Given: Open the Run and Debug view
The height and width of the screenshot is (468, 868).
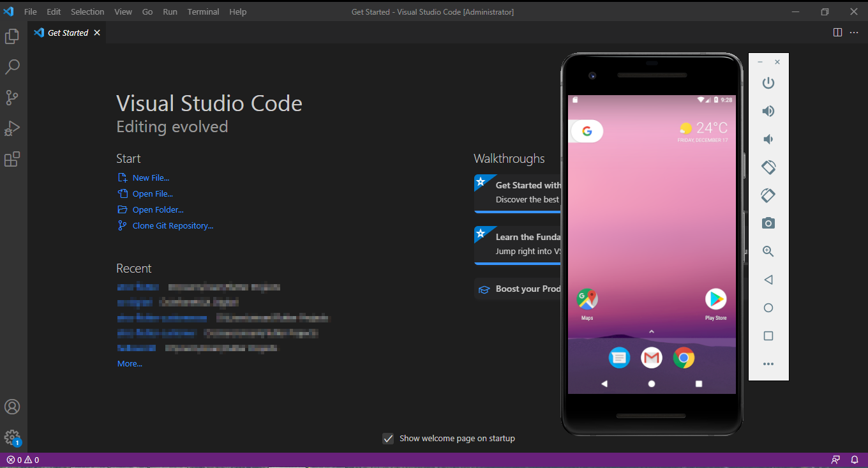Looking at the screenshot, I should [12, 128].
